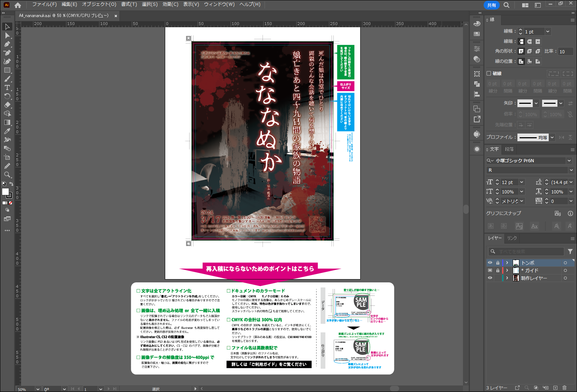
Task: Click the fill color swatch
Action: tap(5, 192)
